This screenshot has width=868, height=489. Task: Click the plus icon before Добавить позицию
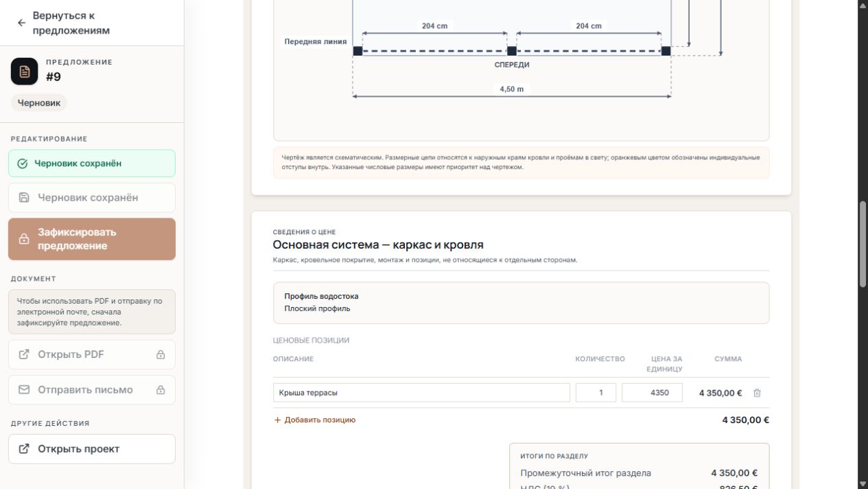[x=278, y=420]
